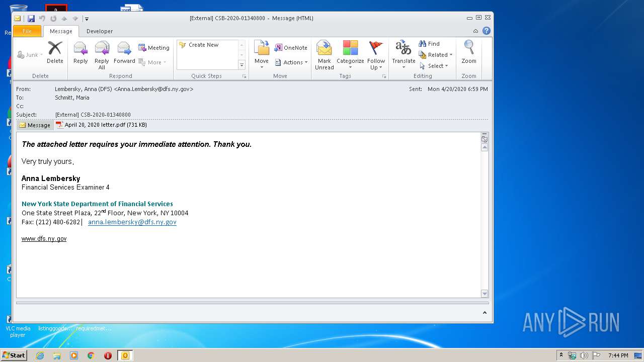Screen dimensions: 644x362
Task: Open the Select dropdown
Action: pyautogui.click(x=434, y=66)
